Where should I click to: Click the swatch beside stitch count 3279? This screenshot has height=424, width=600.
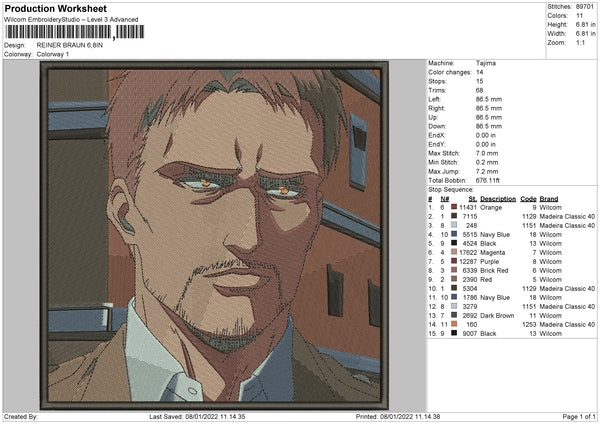pyautogui.click(x=454, y=306)
